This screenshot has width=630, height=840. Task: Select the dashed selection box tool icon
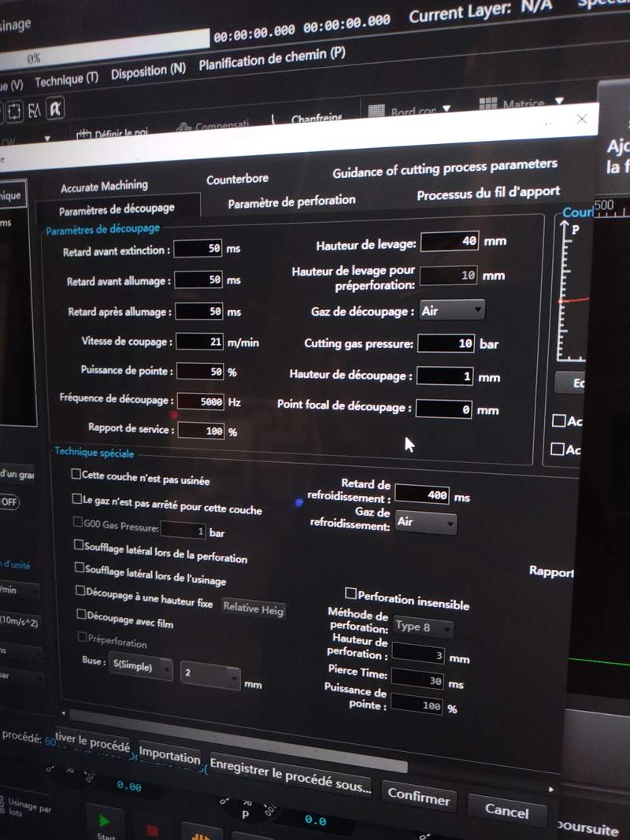pos(14,111)
